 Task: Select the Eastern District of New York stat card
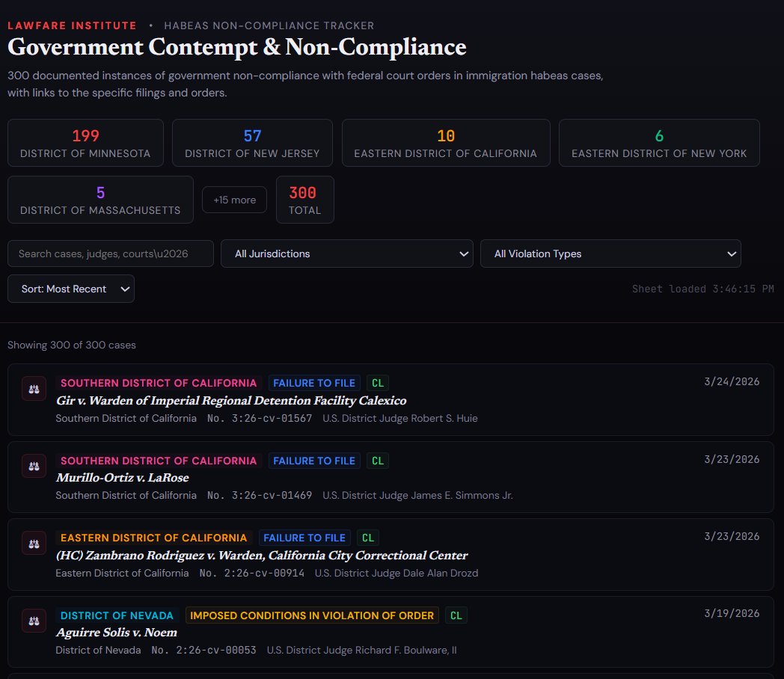(659, 143)
